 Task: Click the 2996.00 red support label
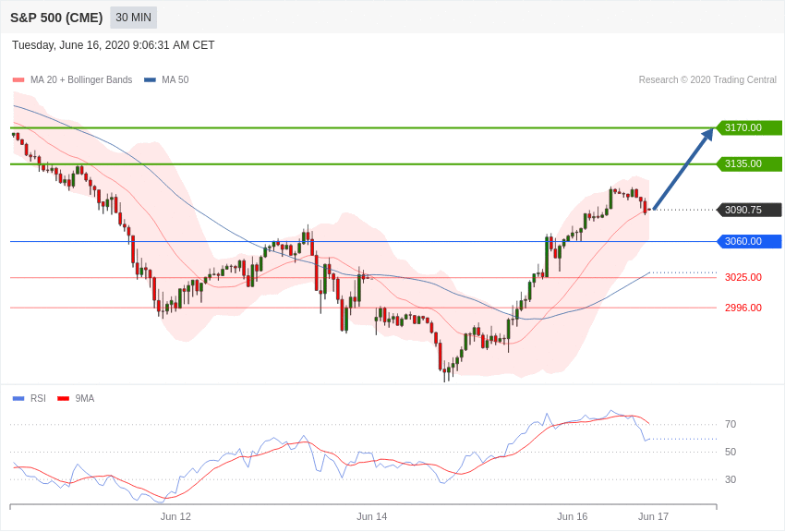(x=743, y=308)
